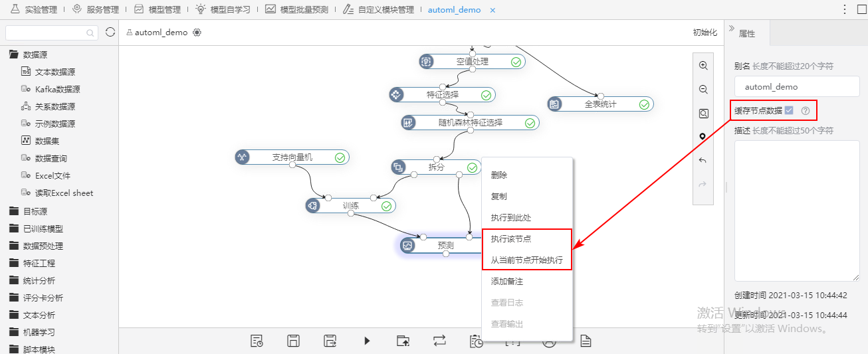Click the 描述 text area

(x=797, y=211)
